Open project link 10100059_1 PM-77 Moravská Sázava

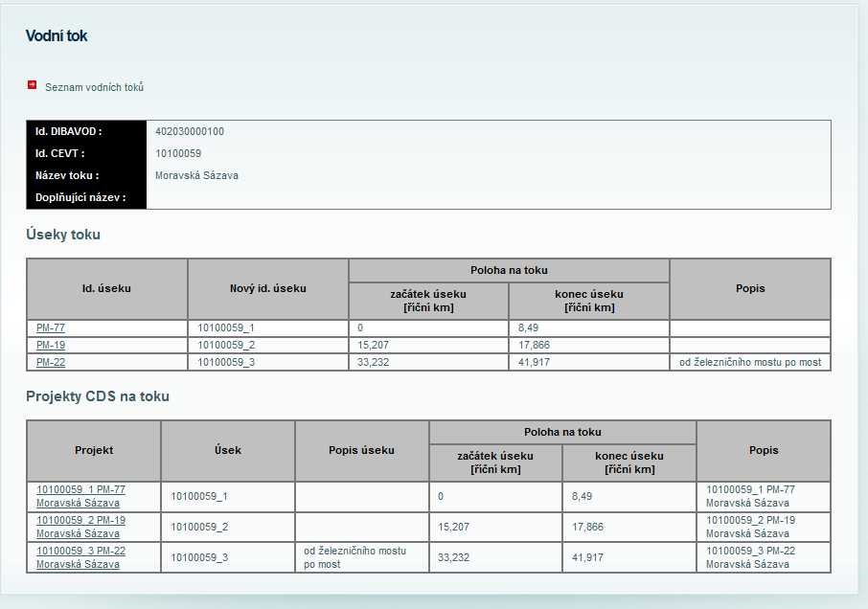coord(80,496)
